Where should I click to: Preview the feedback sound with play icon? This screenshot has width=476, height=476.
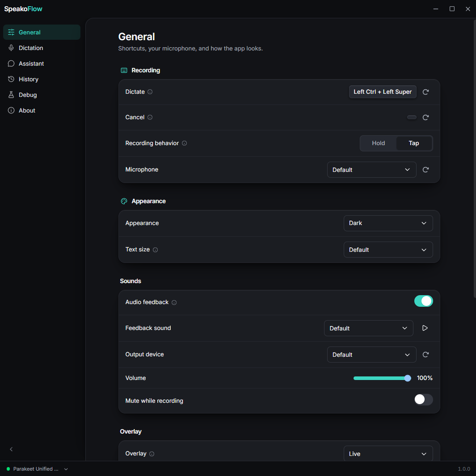pos(425,328)
